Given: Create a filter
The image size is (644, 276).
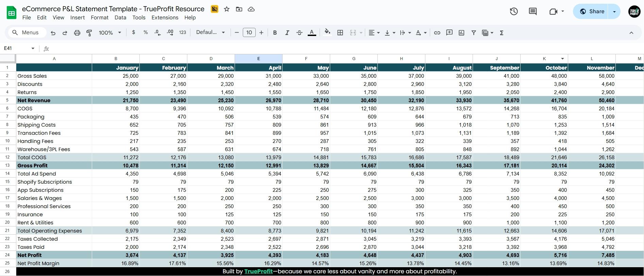Looking at the screenshot, I should [x=474, y=33].
